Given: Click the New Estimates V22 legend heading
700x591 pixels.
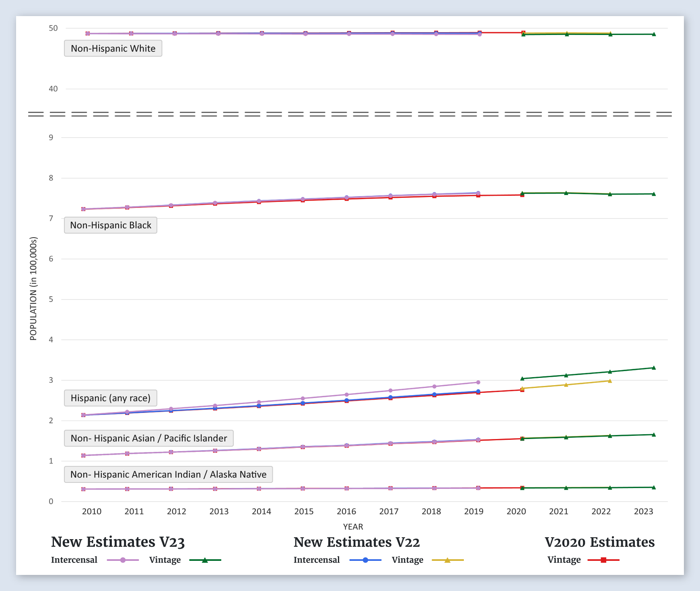Looking at the screenshot, I should pyautogui.click(x=356, y=542).
